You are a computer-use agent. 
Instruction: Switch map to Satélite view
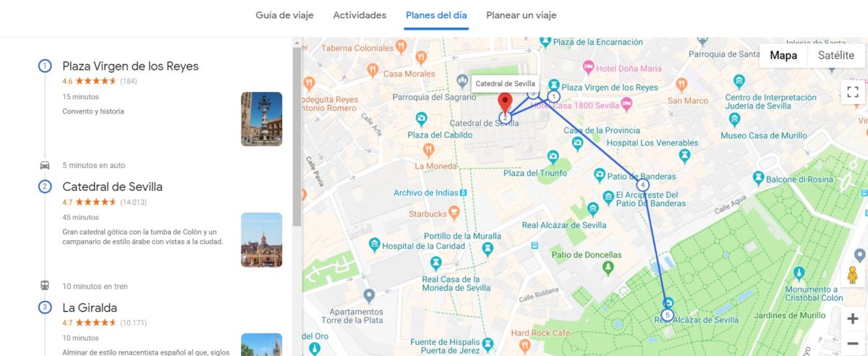[x=835, y=56]
